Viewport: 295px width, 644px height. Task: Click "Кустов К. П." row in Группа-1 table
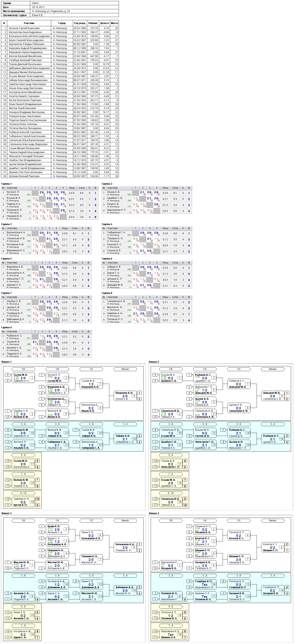pyautogui.click(x=50, y=193)
